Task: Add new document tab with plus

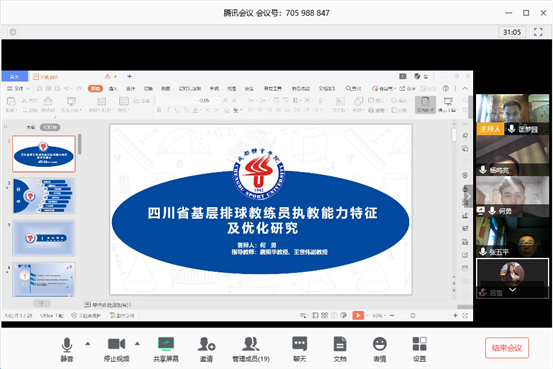Action: click(x=129, y=76)
